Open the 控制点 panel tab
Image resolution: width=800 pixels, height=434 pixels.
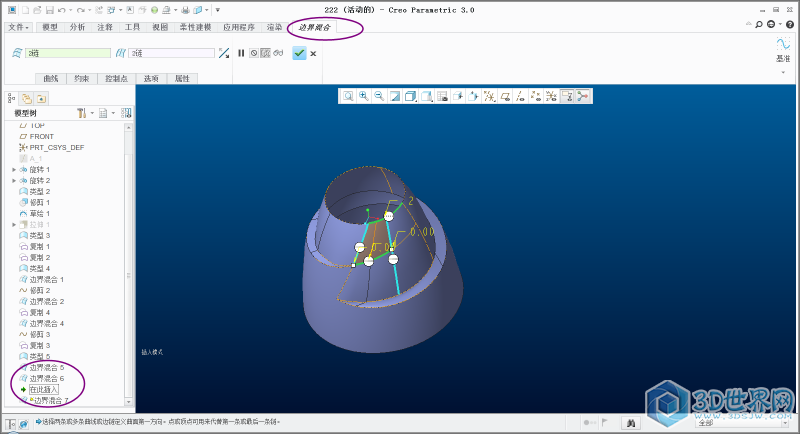coord(117,78)
